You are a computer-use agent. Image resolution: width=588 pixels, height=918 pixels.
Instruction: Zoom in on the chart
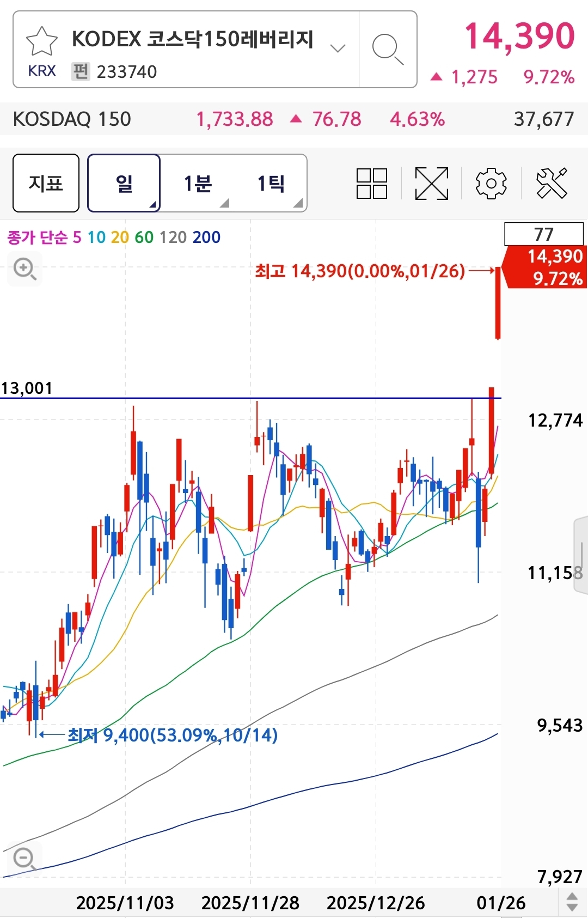tap(24, 269)
